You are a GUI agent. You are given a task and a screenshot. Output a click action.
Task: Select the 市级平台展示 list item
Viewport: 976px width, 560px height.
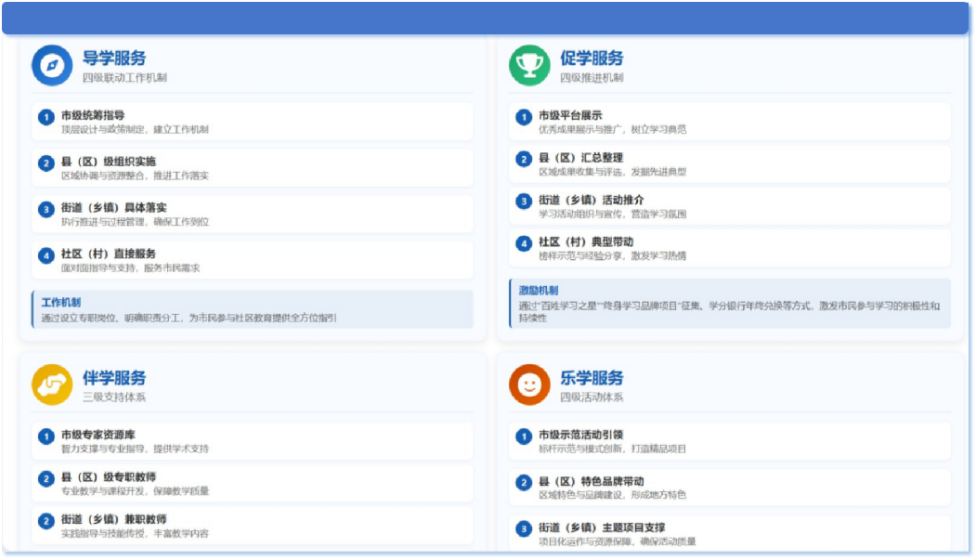[x=729, y=122]
